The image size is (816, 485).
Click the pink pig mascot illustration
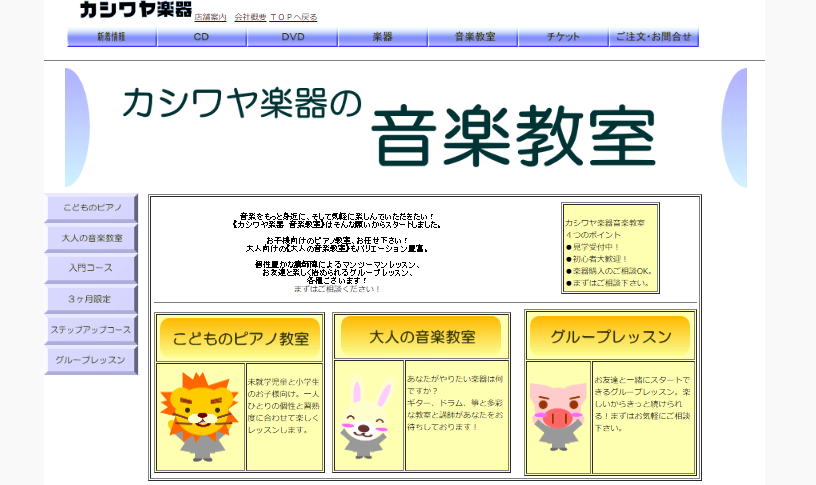[x=556, y=412]
